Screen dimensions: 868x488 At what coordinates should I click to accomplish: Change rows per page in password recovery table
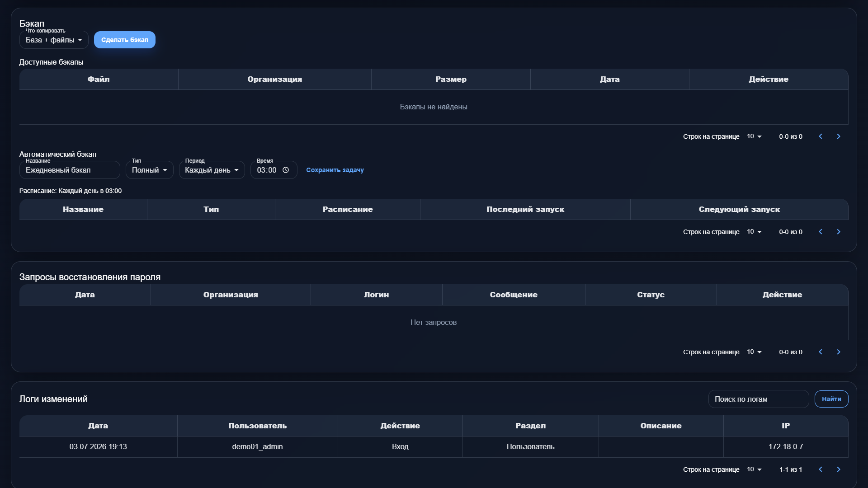click(754, 352)
